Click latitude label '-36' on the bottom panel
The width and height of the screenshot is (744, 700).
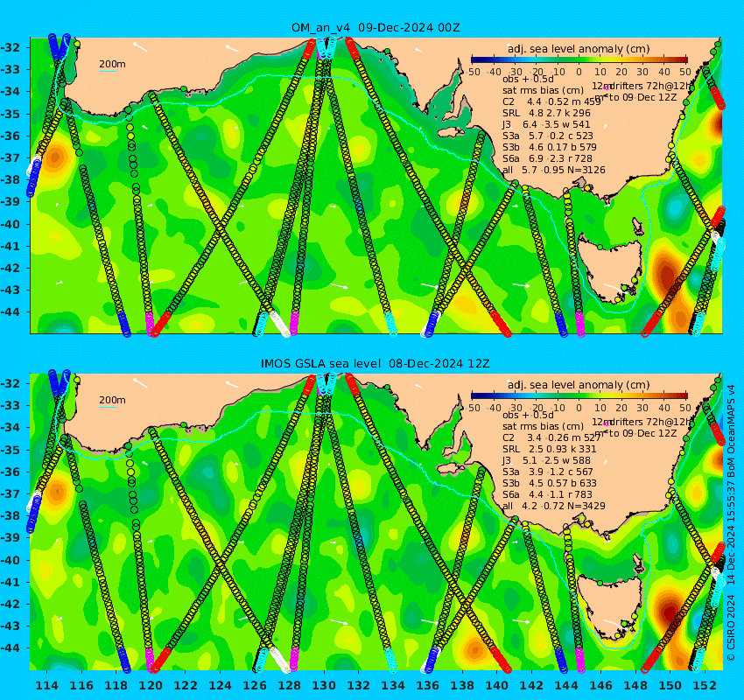tap(11, 472)
